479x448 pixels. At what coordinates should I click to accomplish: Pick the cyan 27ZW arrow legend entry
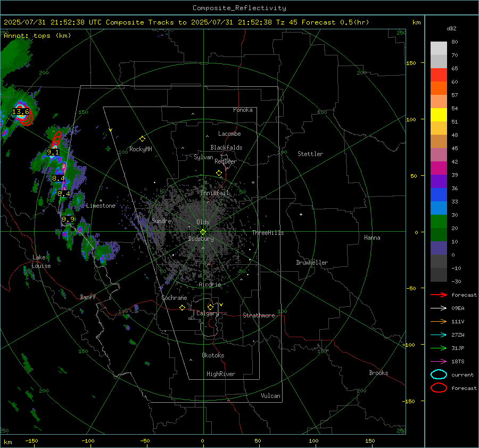[x=439, y=335]
